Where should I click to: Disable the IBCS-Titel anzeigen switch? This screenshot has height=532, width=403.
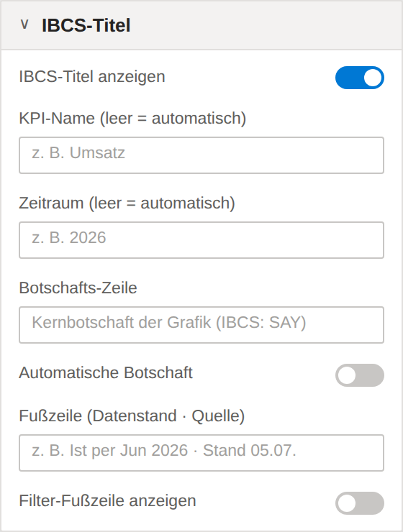pos(360,78)
